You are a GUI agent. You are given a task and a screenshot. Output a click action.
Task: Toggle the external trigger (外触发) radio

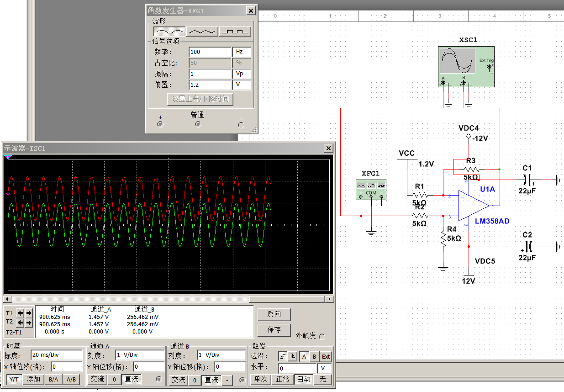[x=322, y=337]
